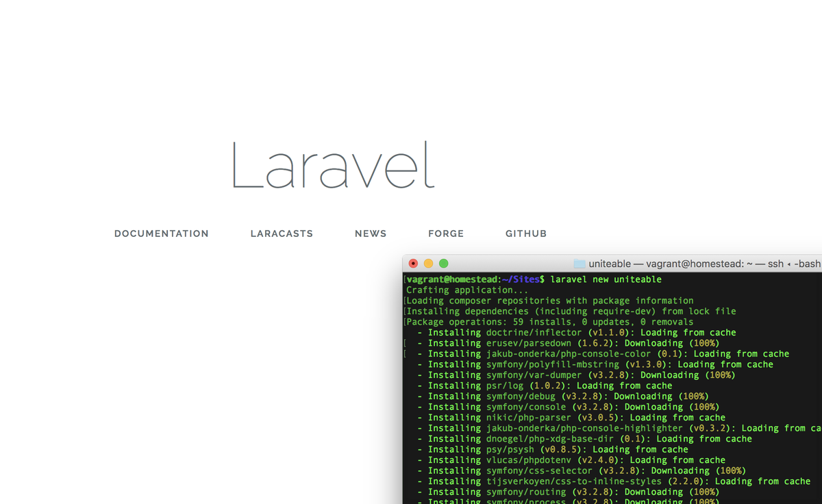Click the vagrant@homestead prompt text
Viewport: 822px width, 504px height.
coord(453,279)
